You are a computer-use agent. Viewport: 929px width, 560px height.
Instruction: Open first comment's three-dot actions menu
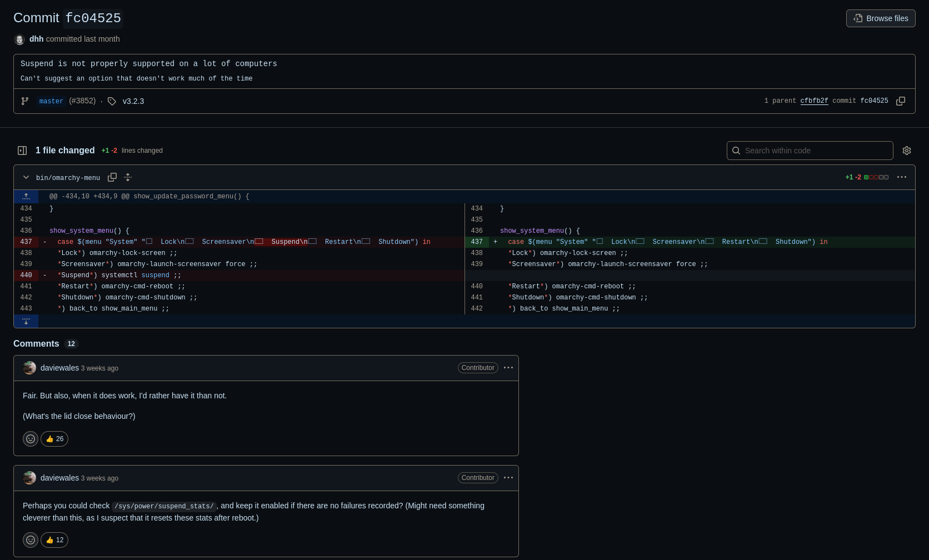508,368
